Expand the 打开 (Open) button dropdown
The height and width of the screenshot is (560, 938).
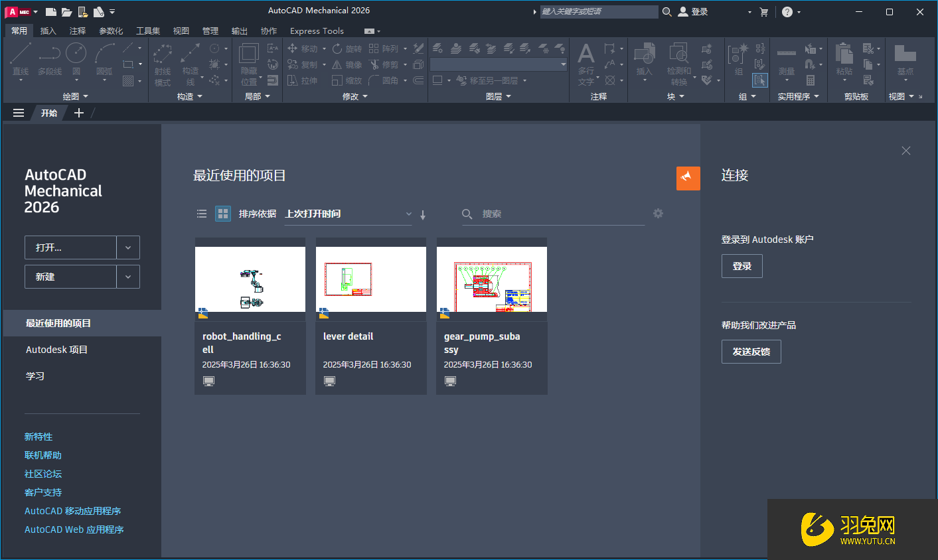128,247
